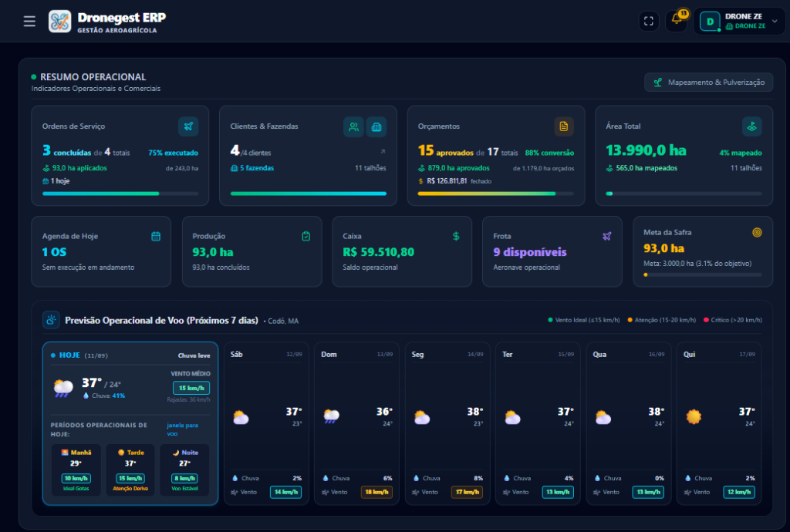Viewport: 790px width, 532px height.
Task: Click the Atenção (15-20 km/h) legend item
Action: (661, 320)
